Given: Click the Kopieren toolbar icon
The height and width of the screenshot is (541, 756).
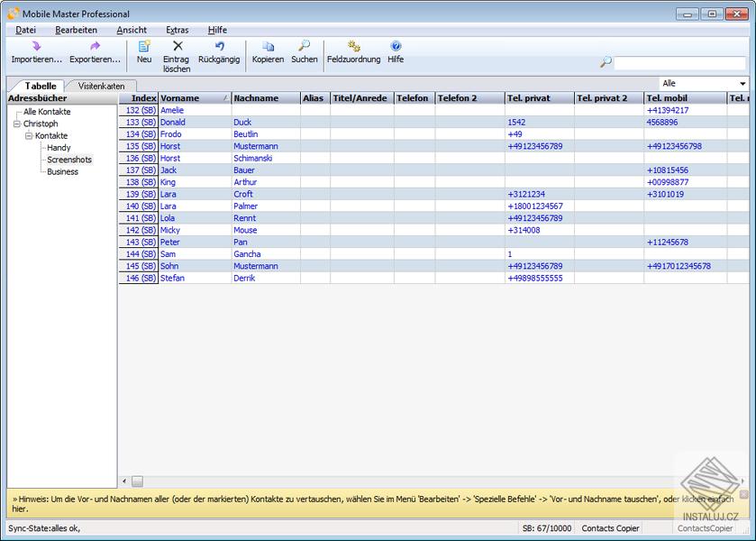Looking at the screenshot, I should point(268,46).
